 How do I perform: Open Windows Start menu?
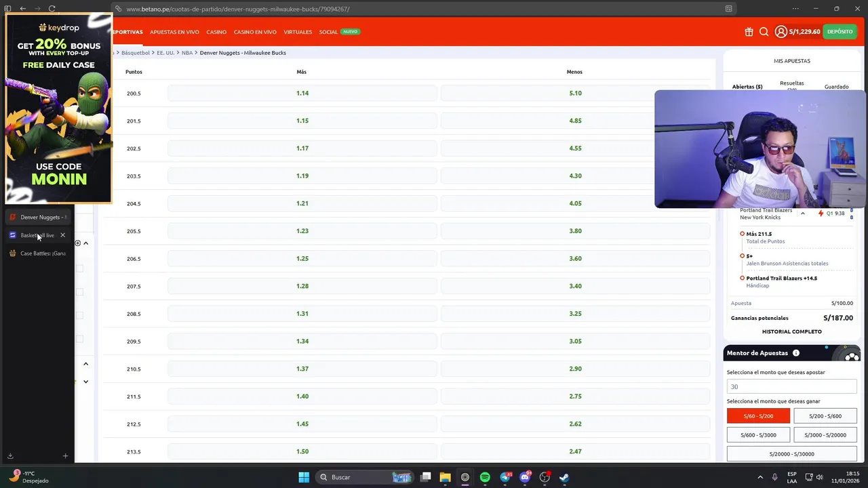[x=304, y=477]
